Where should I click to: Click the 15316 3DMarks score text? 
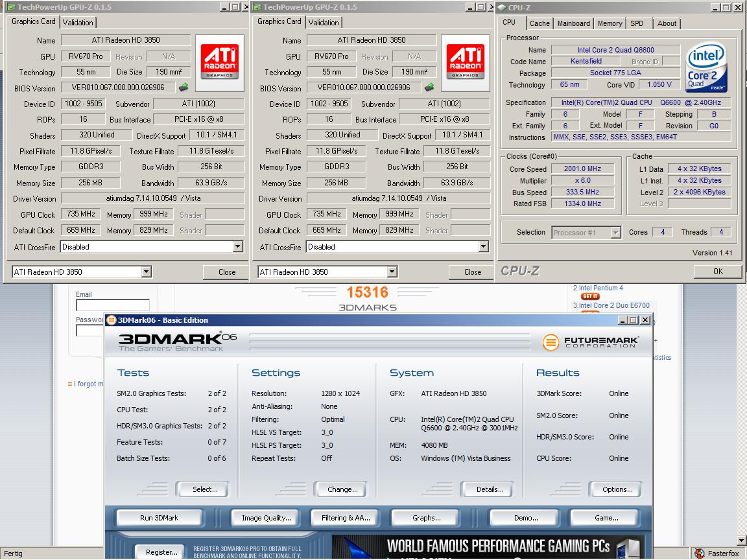pyautogui.click(x=367, y=292)
